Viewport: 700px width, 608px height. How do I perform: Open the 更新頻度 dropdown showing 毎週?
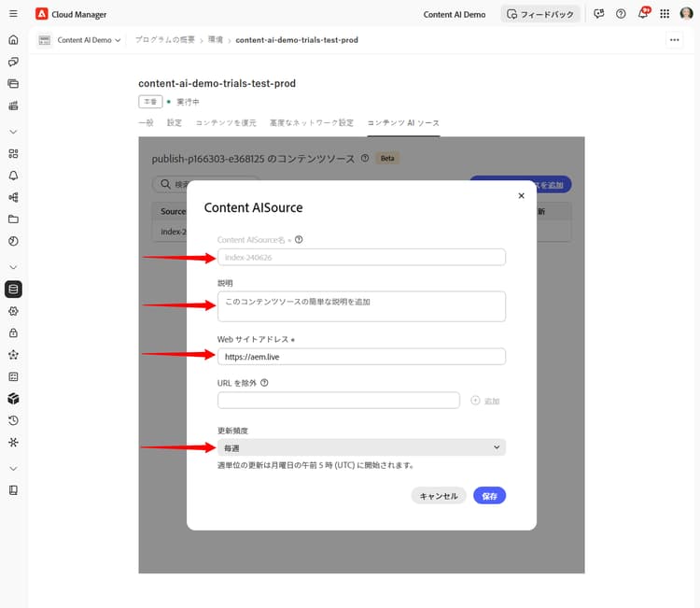coord(361,447)
